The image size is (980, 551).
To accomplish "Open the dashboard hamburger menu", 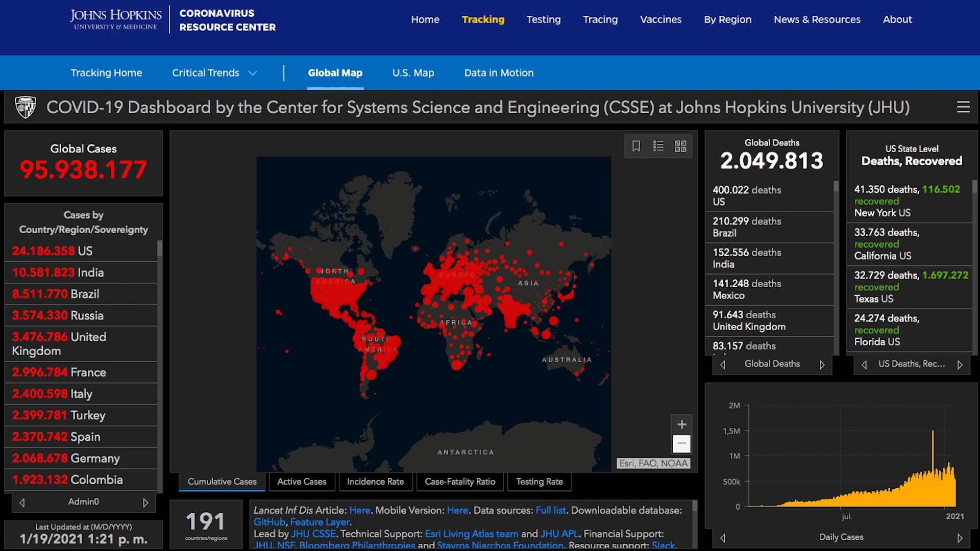I will pyautogui.click(x=963, y=107).
